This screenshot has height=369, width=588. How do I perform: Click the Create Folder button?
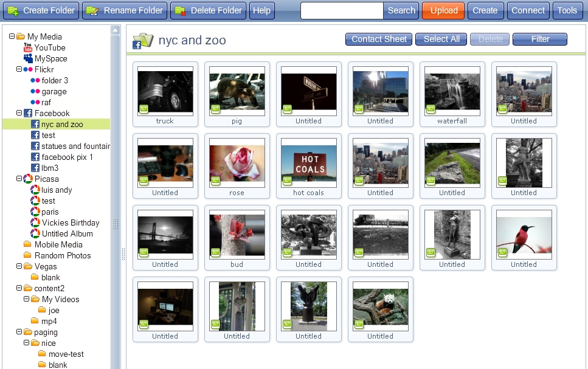[41, 10]
